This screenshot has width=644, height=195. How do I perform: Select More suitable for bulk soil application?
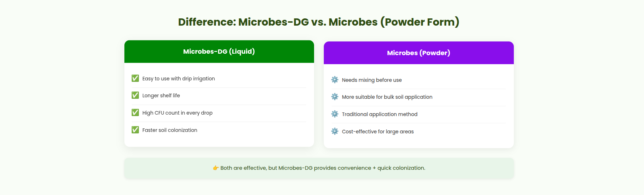pyautogui.click(x=387, y=97)
